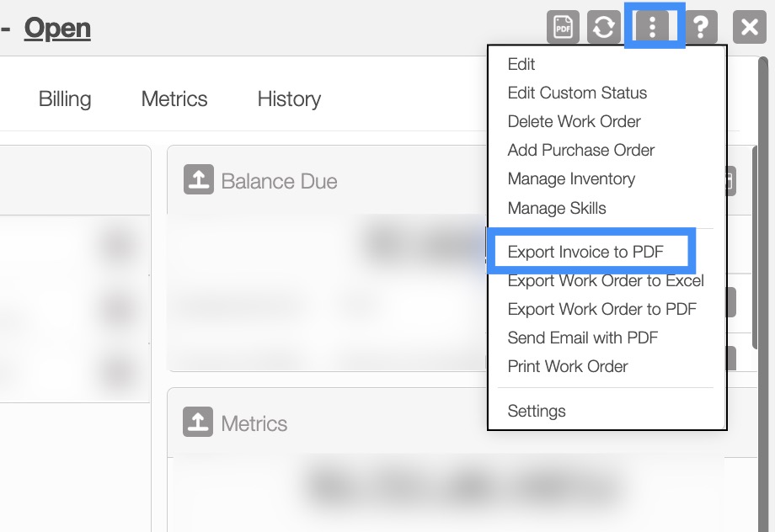Select Manage Skills in the menu
The height and width of the screenshot is (532, 775).
[x=557, y=208]
